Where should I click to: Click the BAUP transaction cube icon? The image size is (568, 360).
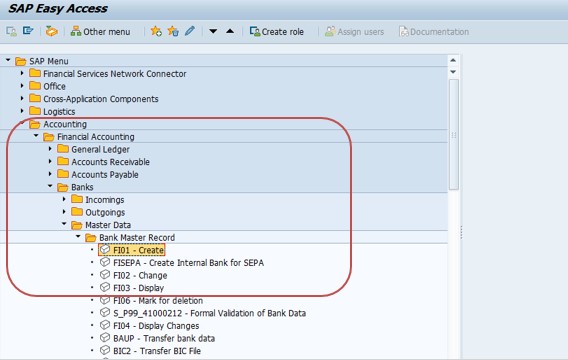105,338
